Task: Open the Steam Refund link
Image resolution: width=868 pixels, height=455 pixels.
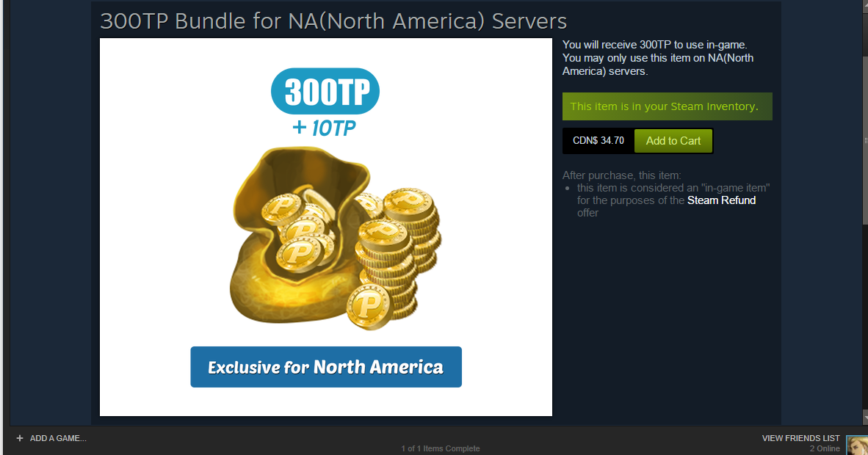Action: tap(721, 200)
